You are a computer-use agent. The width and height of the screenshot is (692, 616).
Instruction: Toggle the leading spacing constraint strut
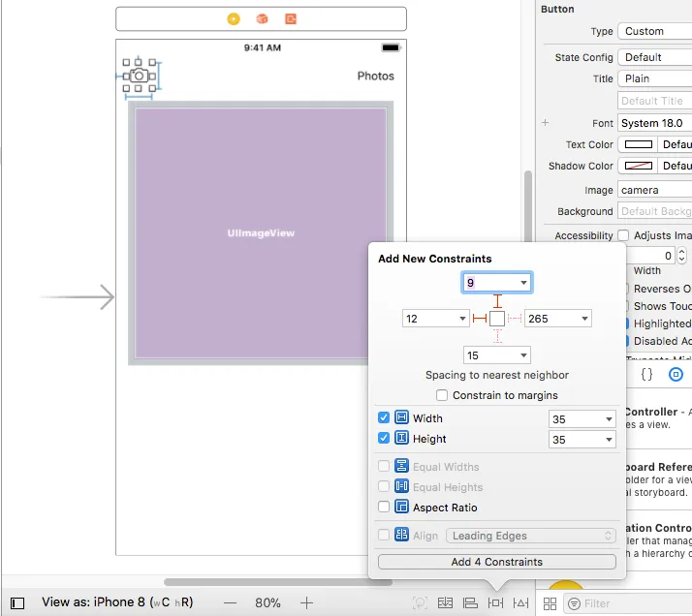pos(480,319)
